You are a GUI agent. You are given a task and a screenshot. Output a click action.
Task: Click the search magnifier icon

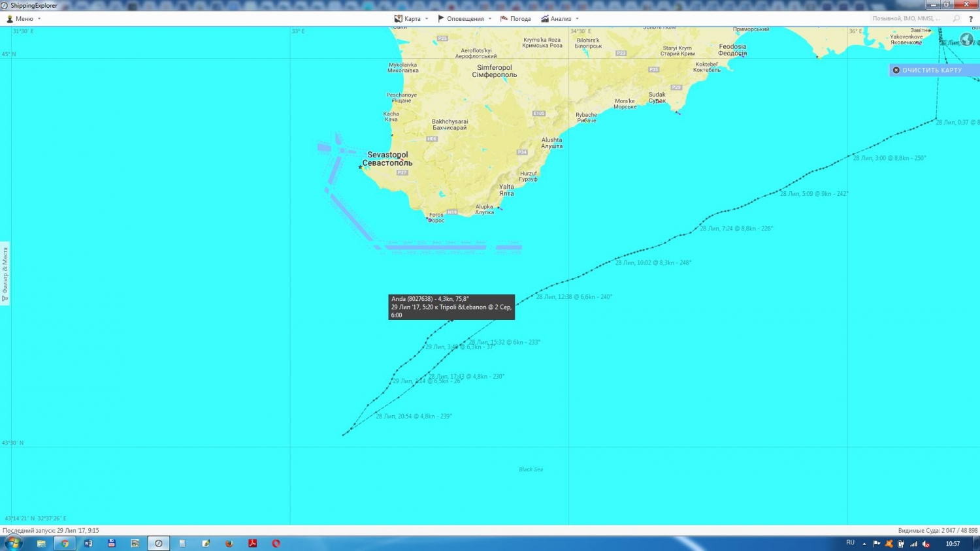tap(956, 19)
